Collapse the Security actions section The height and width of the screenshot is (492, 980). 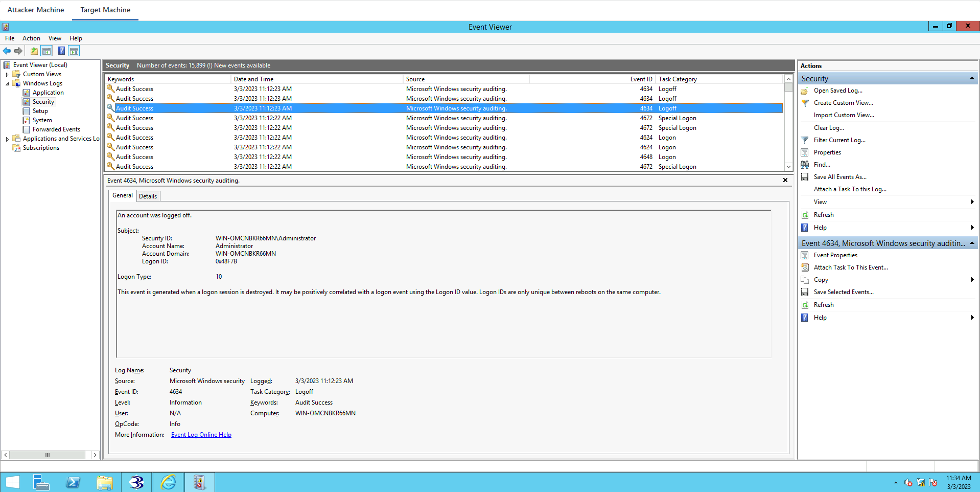pos(971,78)
